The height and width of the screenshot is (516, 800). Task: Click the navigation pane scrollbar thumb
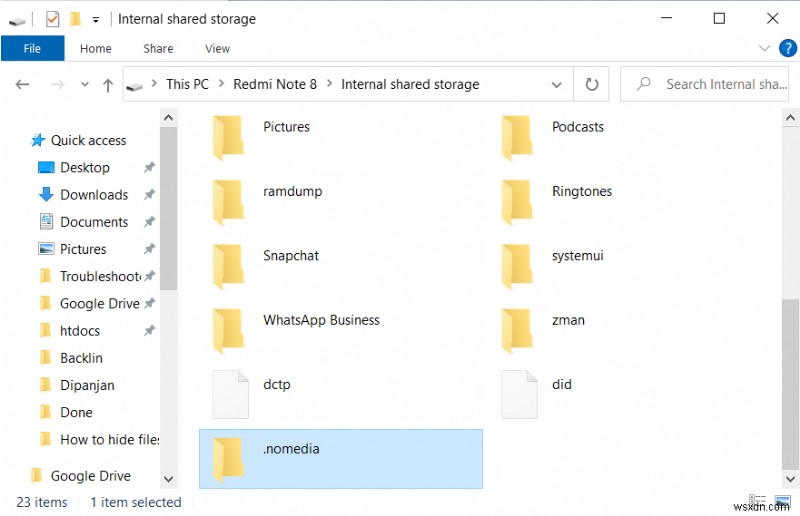[168, 209]
